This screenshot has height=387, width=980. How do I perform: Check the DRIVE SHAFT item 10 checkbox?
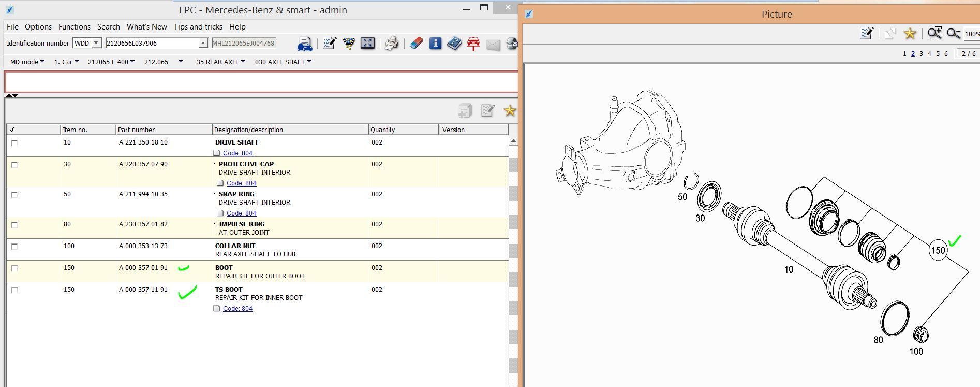click(x=14, y=143)
